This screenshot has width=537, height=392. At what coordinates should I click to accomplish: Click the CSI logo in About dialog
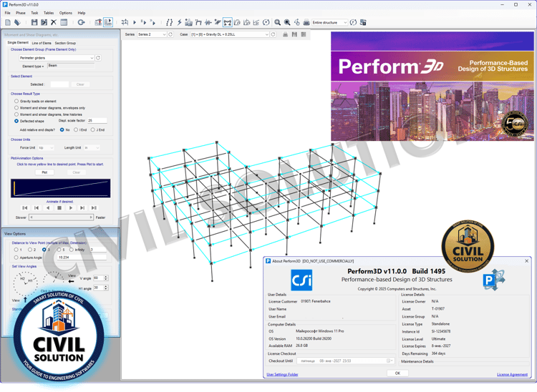[x=301, y=280]
